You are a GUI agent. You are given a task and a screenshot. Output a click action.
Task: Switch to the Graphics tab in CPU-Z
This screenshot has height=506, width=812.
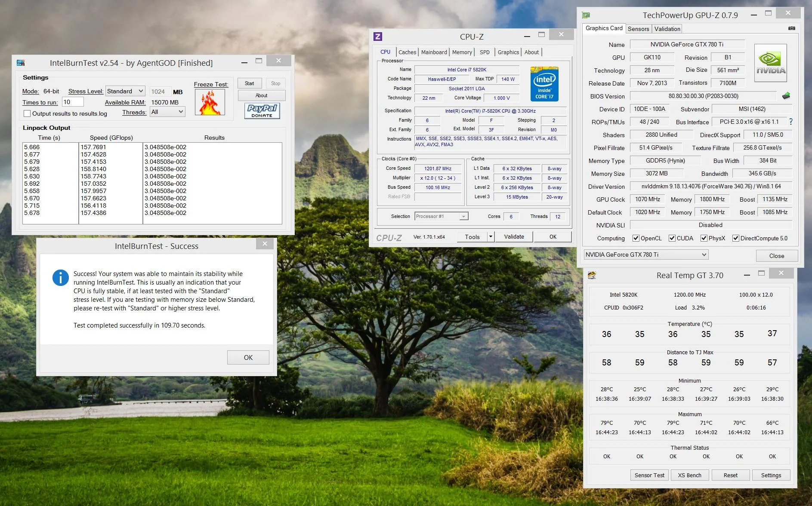pos(508,52)
